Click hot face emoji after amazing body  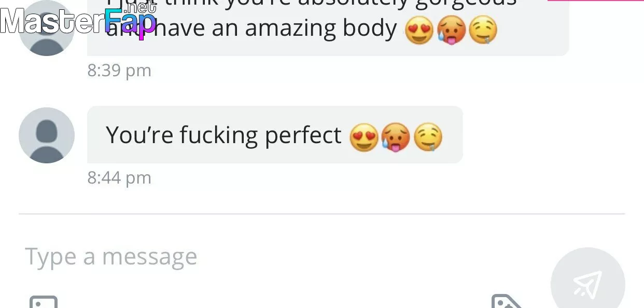click(x=451, y=30)
